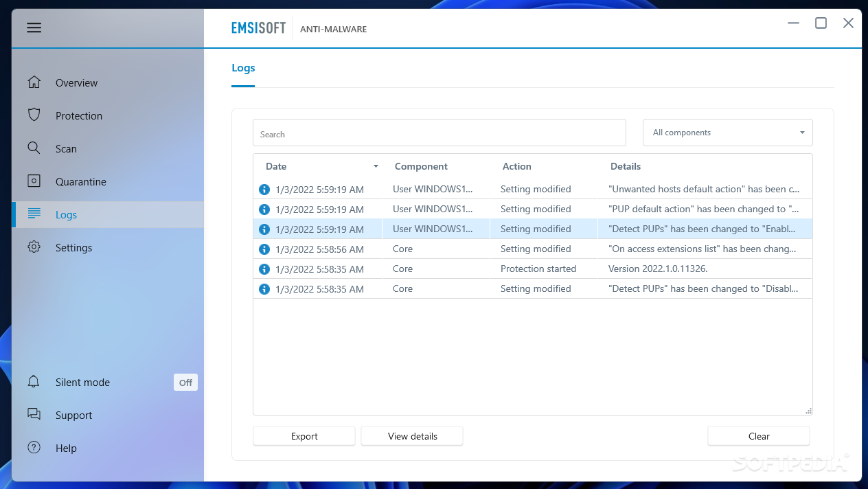The image size is (868, 489).
Task: Click the Component column header
Action: 421,166
